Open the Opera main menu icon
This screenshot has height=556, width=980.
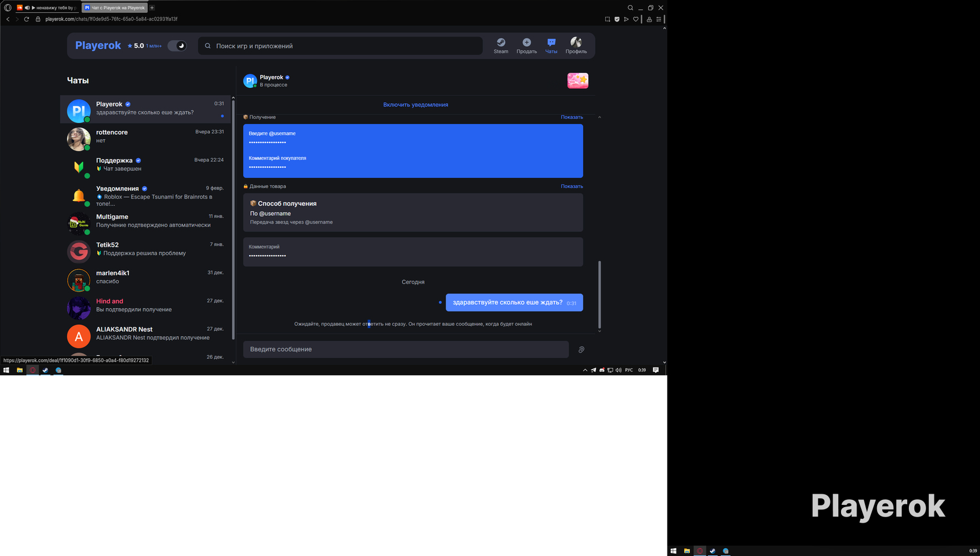pos(8,8)
